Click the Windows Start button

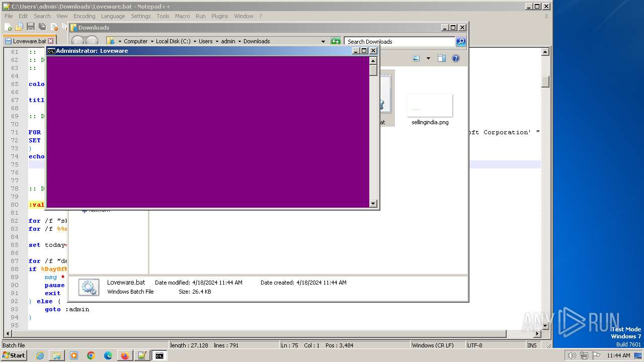click(x=14, y=355)
